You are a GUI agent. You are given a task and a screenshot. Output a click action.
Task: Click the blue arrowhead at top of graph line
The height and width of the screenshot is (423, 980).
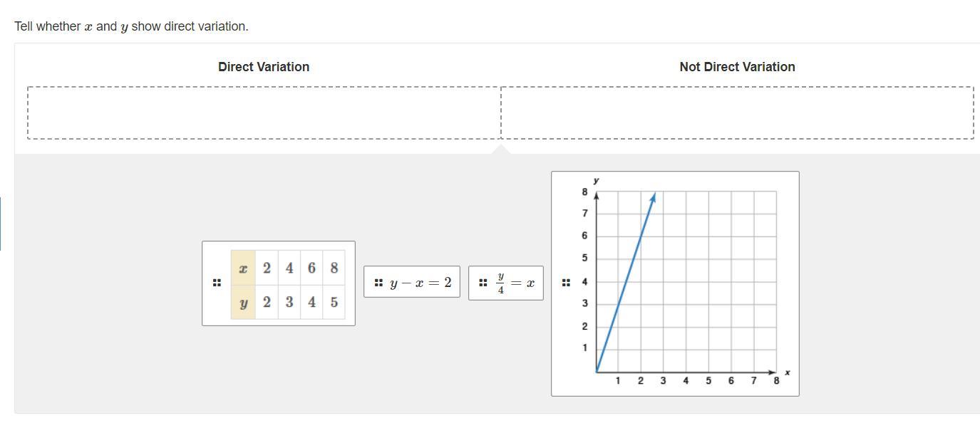pos(654,197)
